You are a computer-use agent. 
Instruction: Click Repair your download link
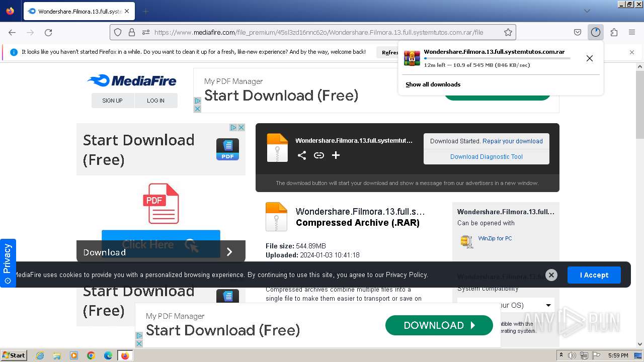[x=513, y=141]
